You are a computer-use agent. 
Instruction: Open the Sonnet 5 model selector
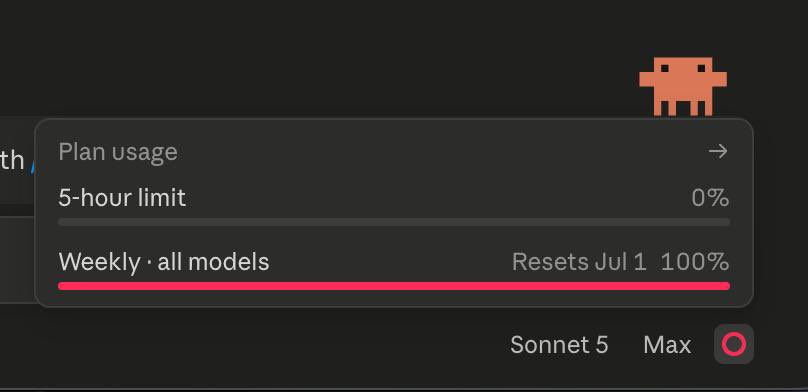click(x=559, y=345)
